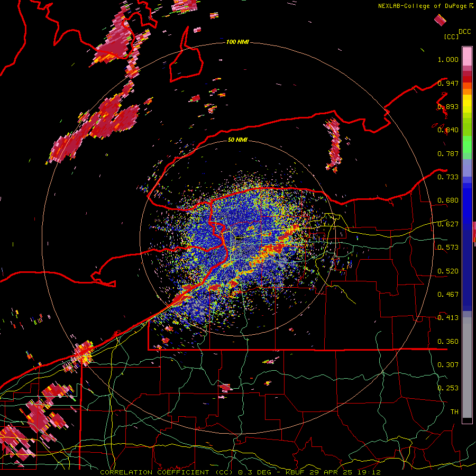Click the 50 NMI range ring label

click(237, 140)
